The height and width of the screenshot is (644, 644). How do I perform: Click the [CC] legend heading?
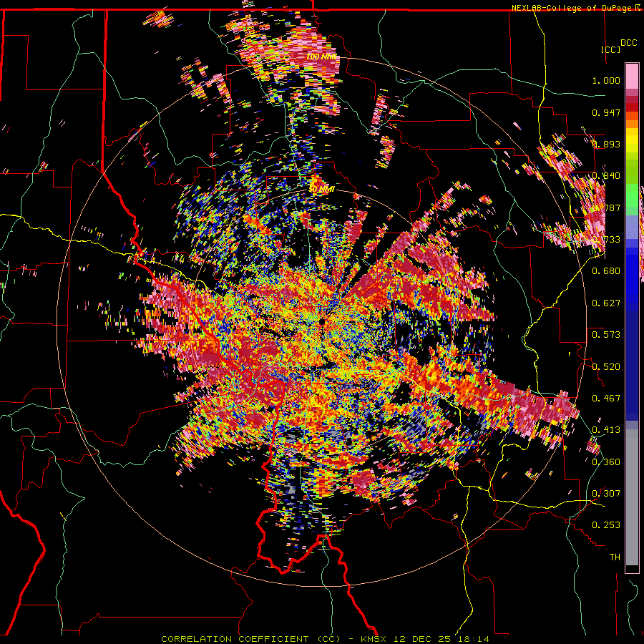tap(610, 49)
